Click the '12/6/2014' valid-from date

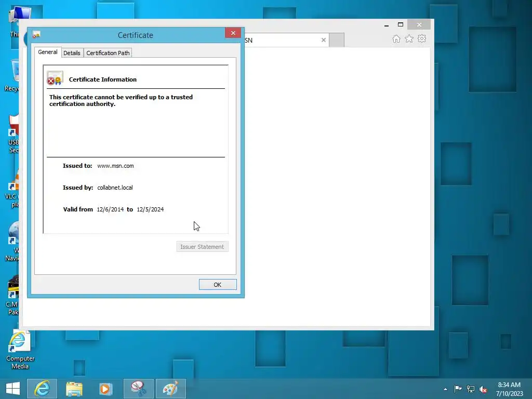coord(110,210)
